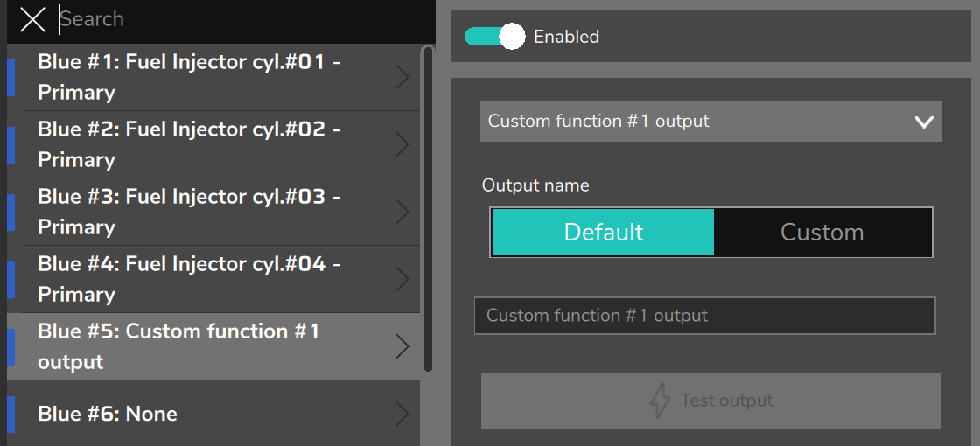The image size is (980, 446).
Task: Open Blue #3 Fuel Injector cyl.#03 row
Action: coord(213,213)
